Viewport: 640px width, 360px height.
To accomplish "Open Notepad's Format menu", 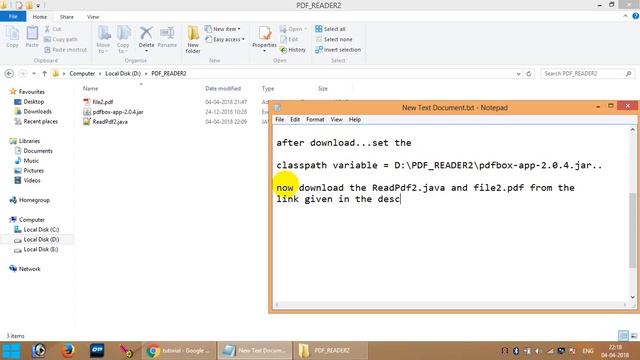I will point(315,119).
